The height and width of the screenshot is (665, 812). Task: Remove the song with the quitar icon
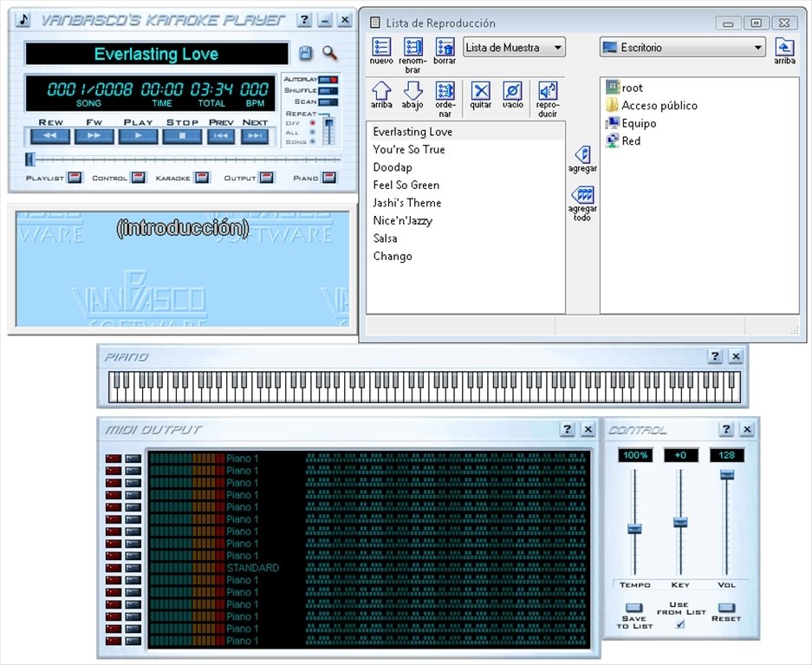point(481,90)
